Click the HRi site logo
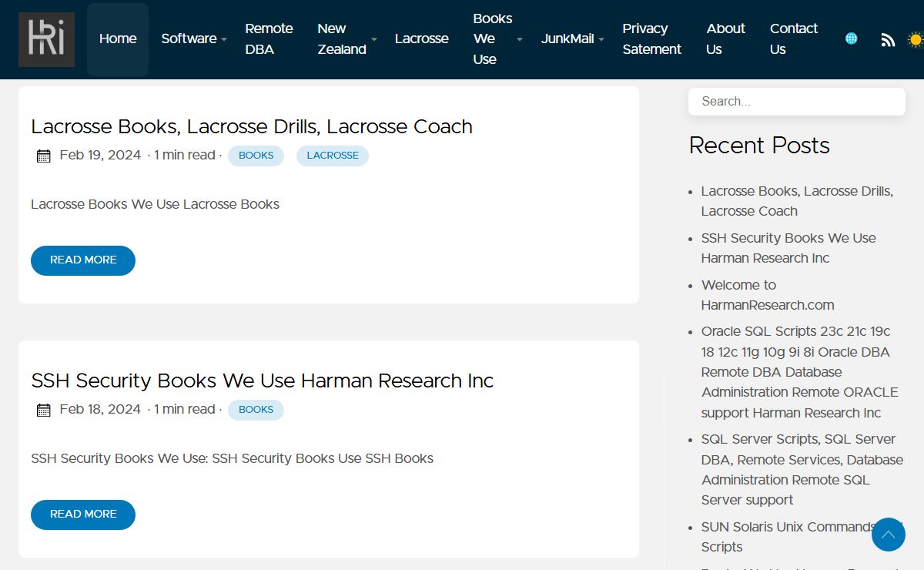 (x=46, y=39)
